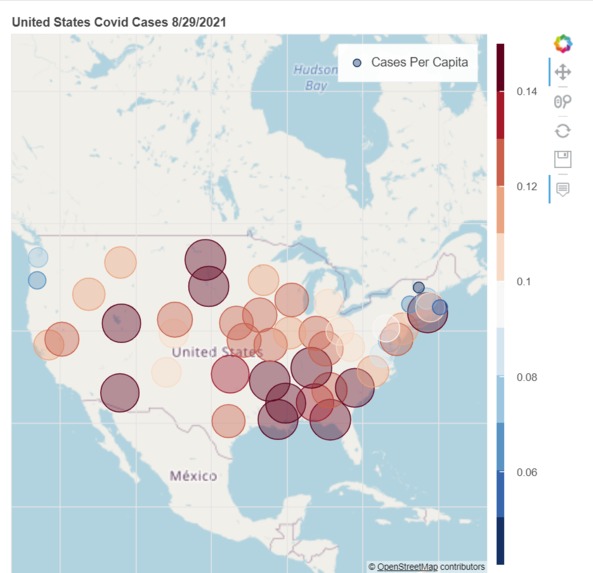Click the Cases Per Capita legend label
Screen dimensions: 593x573
point(419,62)
